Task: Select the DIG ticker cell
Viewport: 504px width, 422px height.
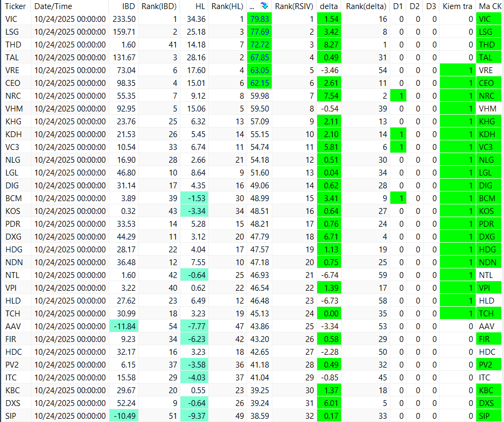Action: pos(17,185)
